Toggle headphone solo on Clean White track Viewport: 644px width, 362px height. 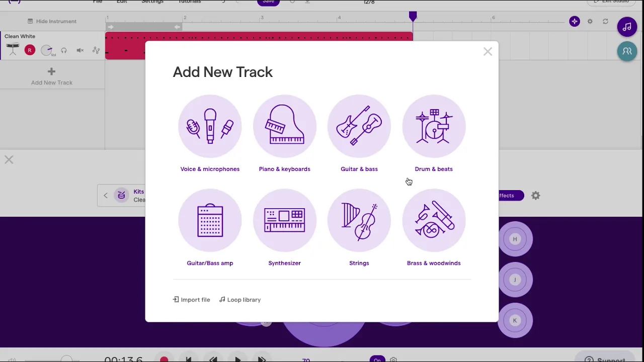coord(64,50)
